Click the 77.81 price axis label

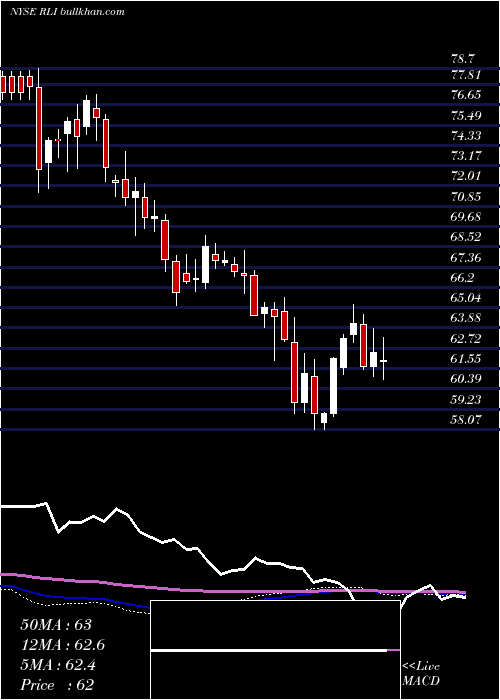point(466,75)
